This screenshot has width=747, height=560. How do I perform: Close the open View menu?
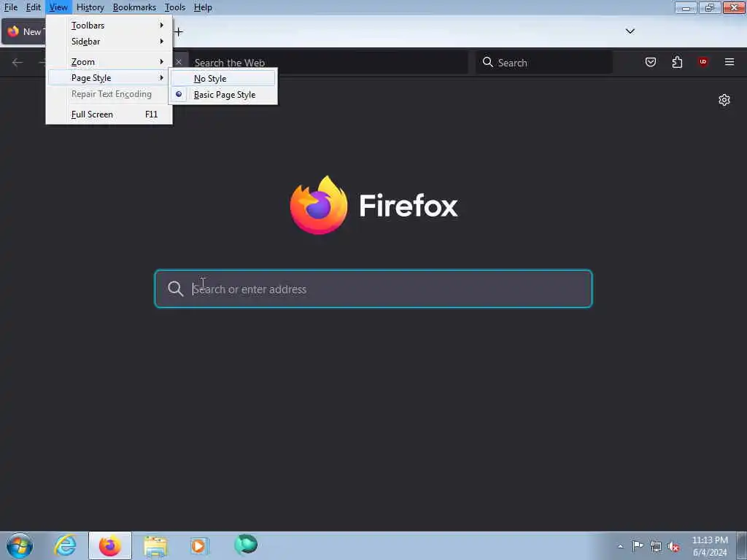[x=58, y=7]
